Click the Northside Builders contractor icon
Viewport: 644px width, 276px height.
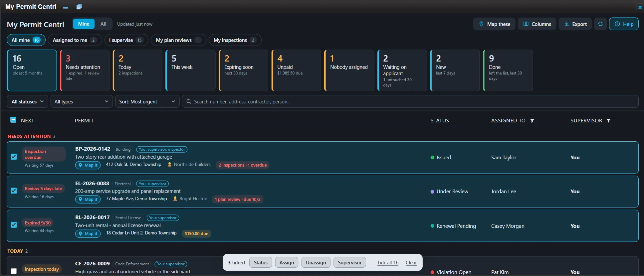tap(170, 165)
